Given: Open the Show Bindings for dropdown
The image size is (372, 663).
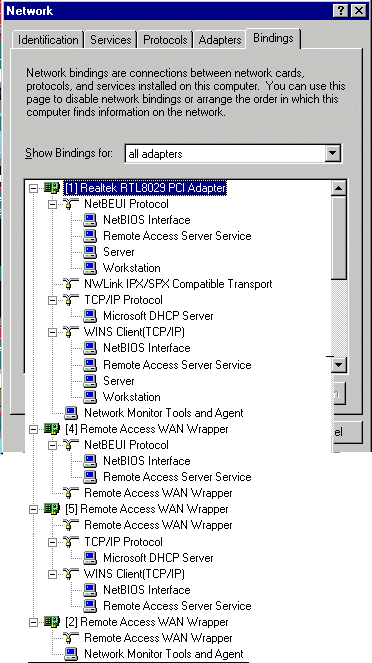Looking at the screenshot, I should point(333,153).
